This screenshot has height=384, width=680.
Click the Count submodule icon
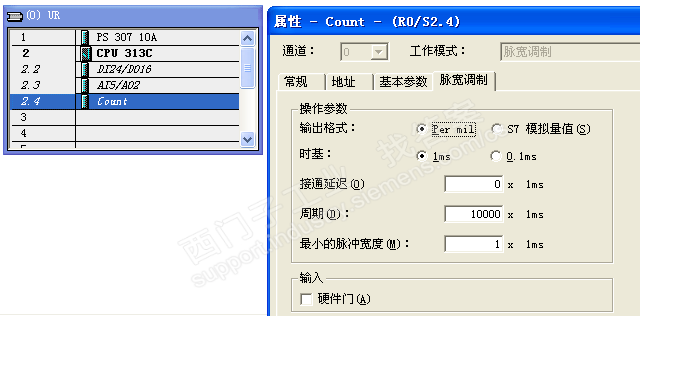pyautogui.click(x=85, y=102)
